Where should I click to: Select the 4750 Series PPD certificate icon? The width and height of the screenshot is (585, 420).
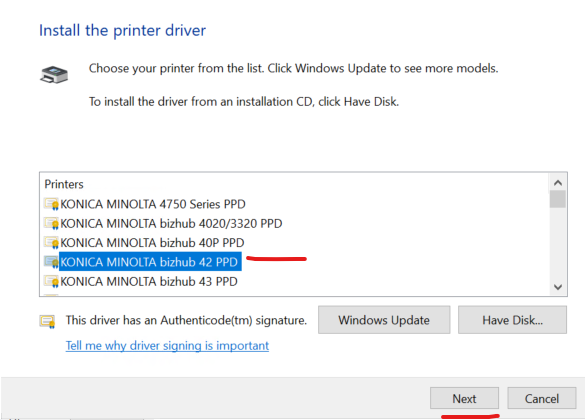[x=51, y=204]
